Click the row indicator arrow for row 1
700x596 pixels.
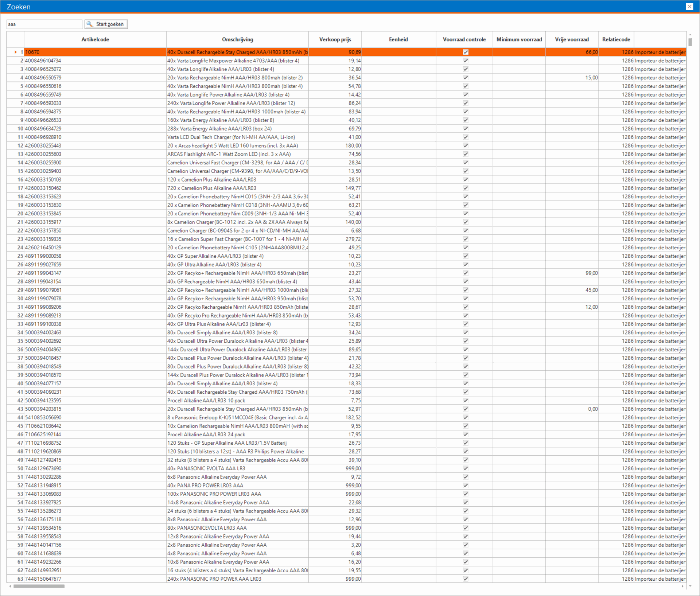point(15,52)
